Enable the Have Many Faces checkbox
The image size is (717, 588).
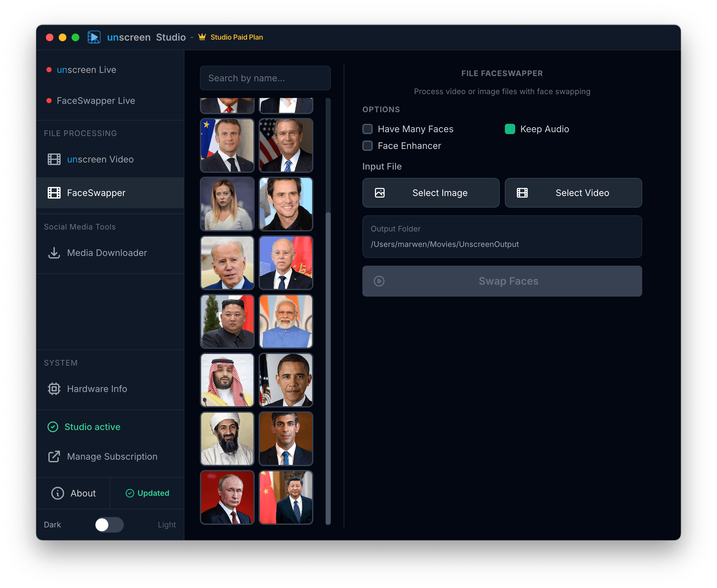[367, 129]
